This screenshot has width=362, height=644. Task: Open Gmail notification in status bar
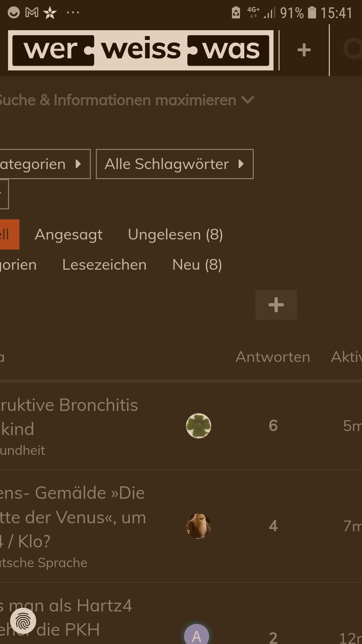[32, 13]
